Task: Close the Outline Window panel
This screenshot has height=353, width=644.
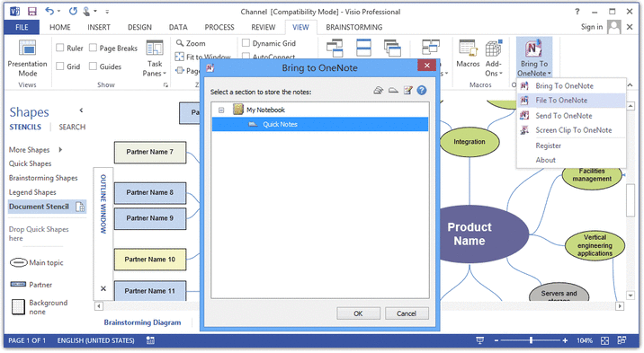Action: (103, 288)
